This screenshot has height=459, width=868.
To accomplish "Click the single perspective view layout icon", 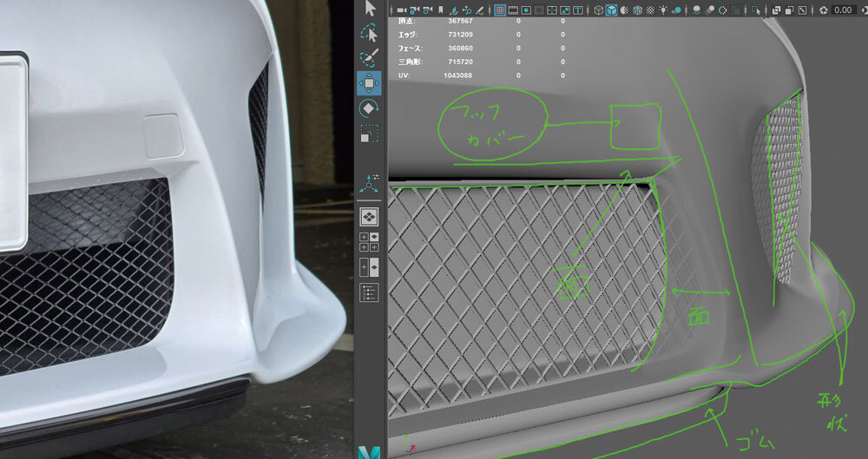I will 369,216.
